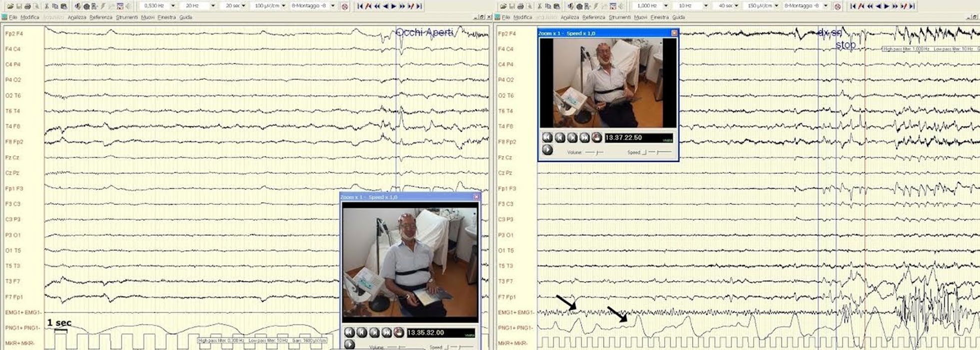Click the print icon in right window toolbar
The image size is (980, 350).
(x=520, y=6)
